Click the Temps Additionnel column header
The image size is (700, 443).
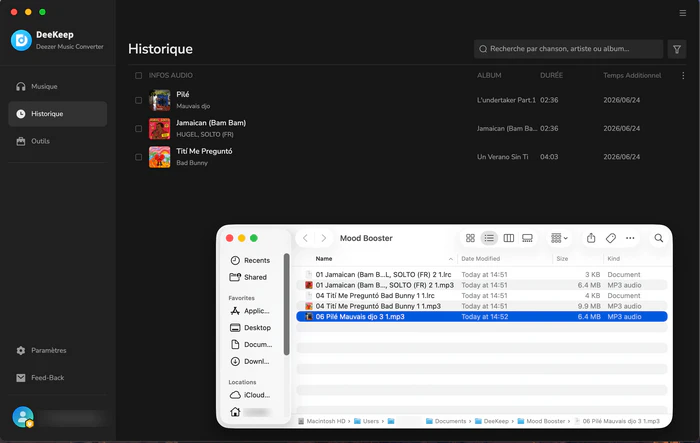tap(632, 75)
